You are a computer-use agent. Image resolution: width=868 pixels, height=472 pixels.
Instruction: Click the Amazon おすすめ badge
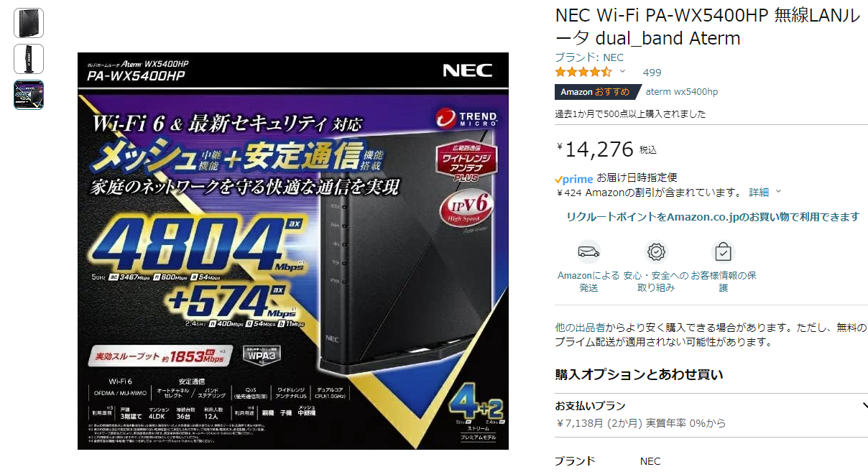(595, 92)
